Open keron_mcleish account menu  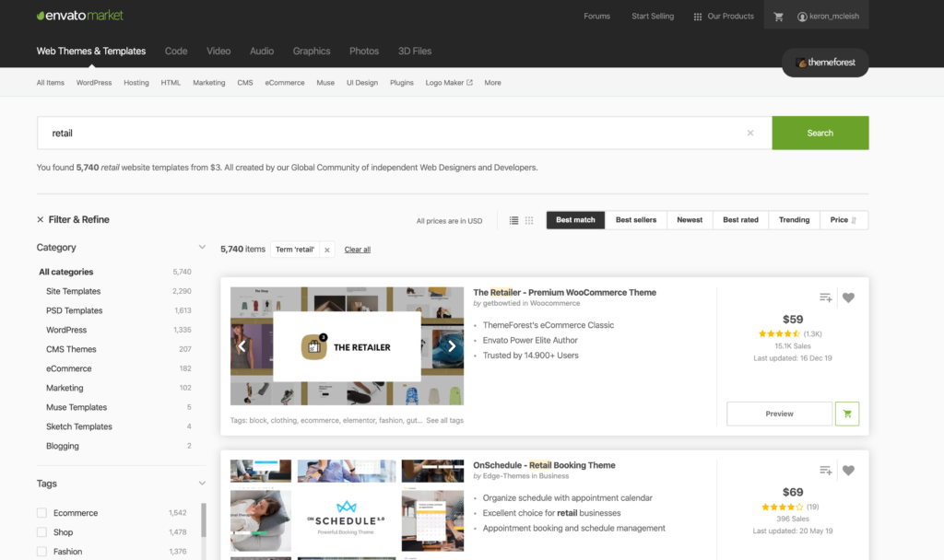[829, 17]
